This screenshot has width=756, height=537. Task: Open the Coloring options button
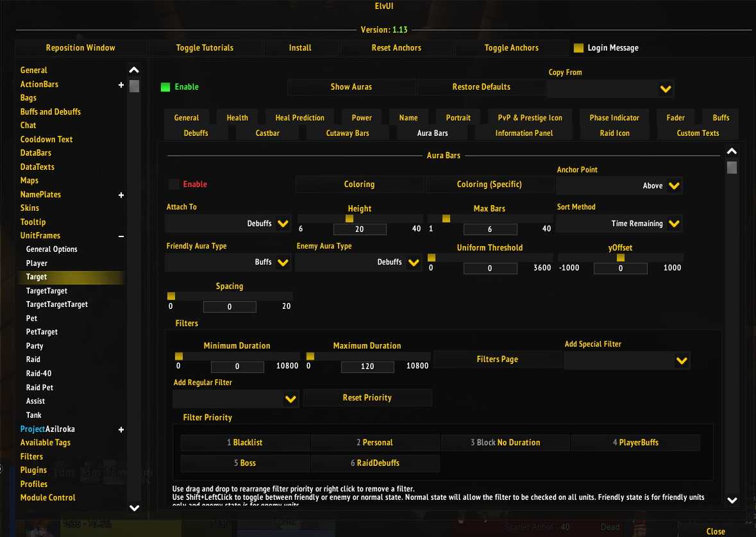(359, 184)
